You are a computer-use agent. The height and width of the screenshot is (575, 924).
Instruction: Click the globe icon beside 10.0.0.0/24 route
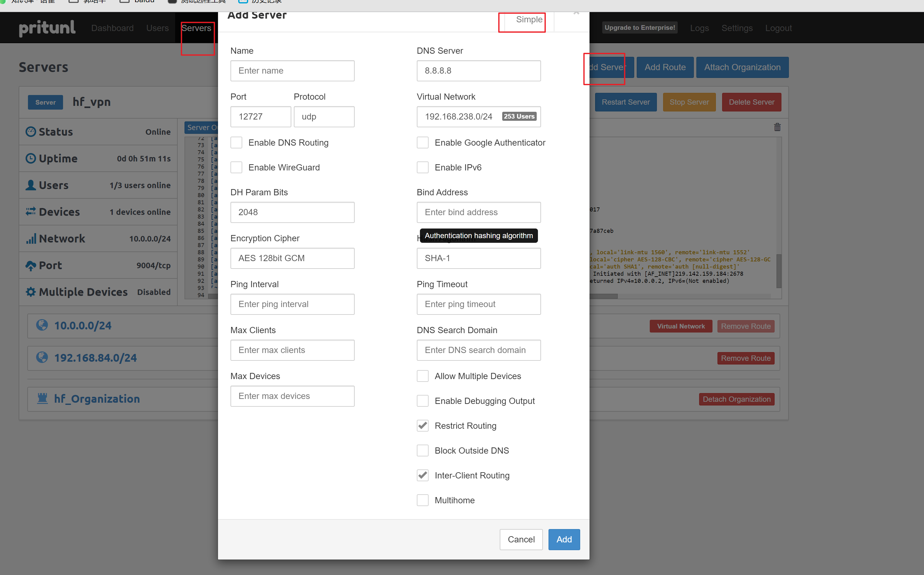42,325
